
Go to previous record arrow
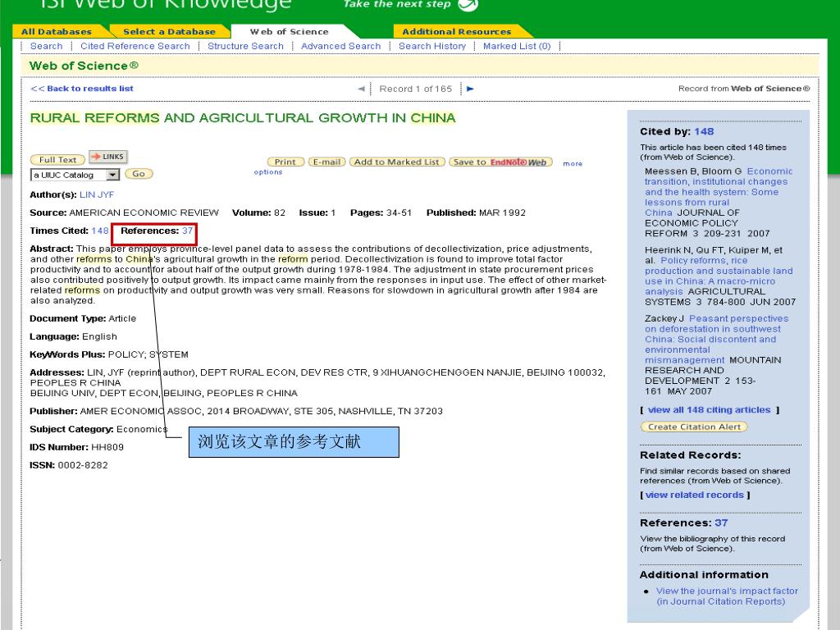point(361,89)
